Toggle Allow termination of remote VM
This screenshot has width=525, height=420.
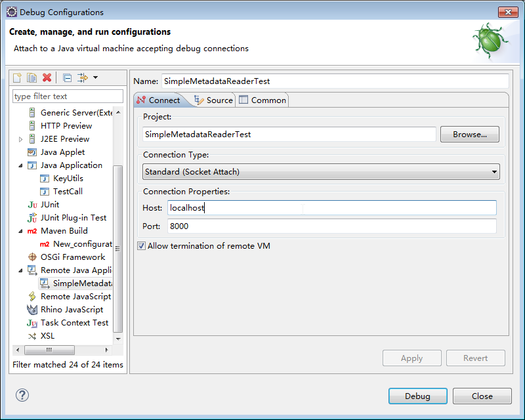click(x=141, y=246)
